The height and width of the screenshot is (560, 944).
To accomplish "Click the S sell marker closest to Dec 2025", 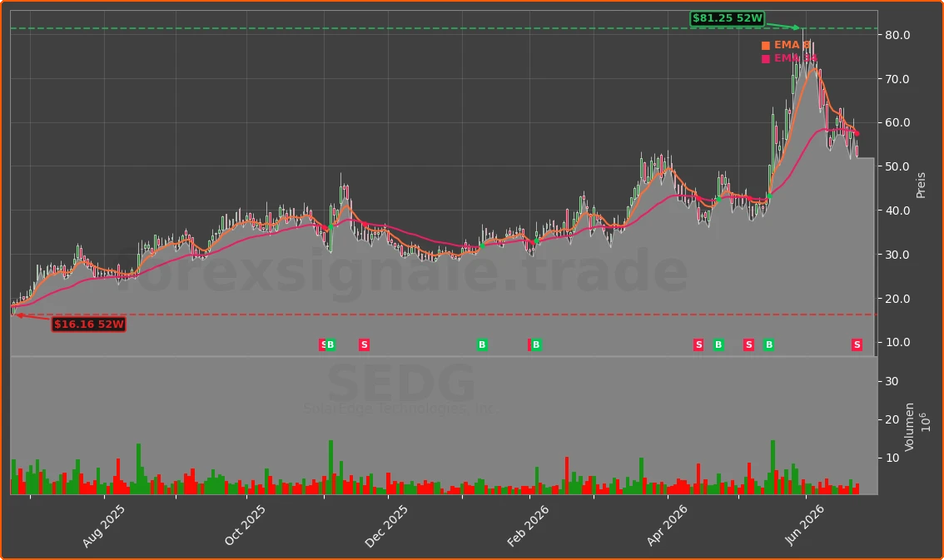I will pyautogui.click(x=364, y=344).
